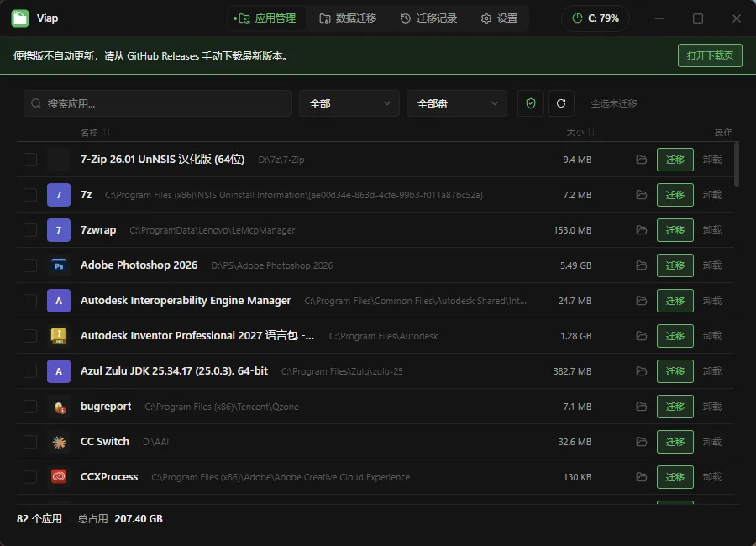Viewport: 756px width, 546px height.
Task: Click the Azul Zulu JDK icon
Action: pyautogui.click(x=59, y=371)
